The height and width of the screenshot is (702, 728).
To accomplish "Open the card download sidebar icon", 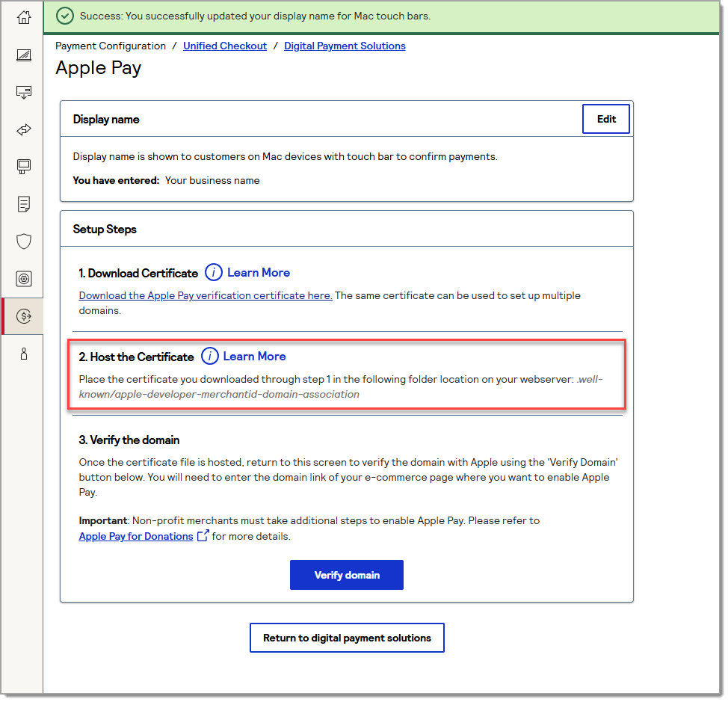I will point(24,92).
